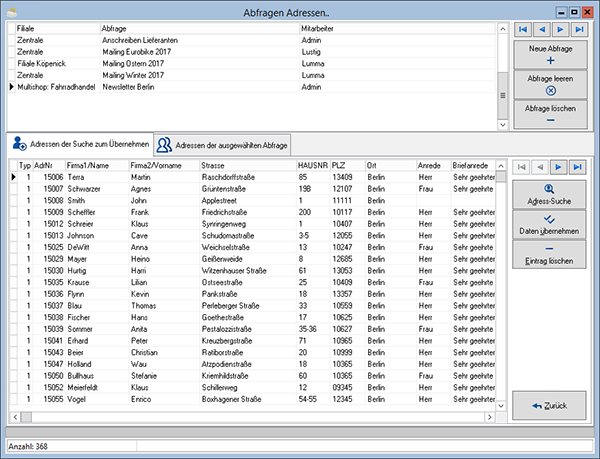
Task: Click the Mitarbeiter column header
Action: tap(397, 29)
